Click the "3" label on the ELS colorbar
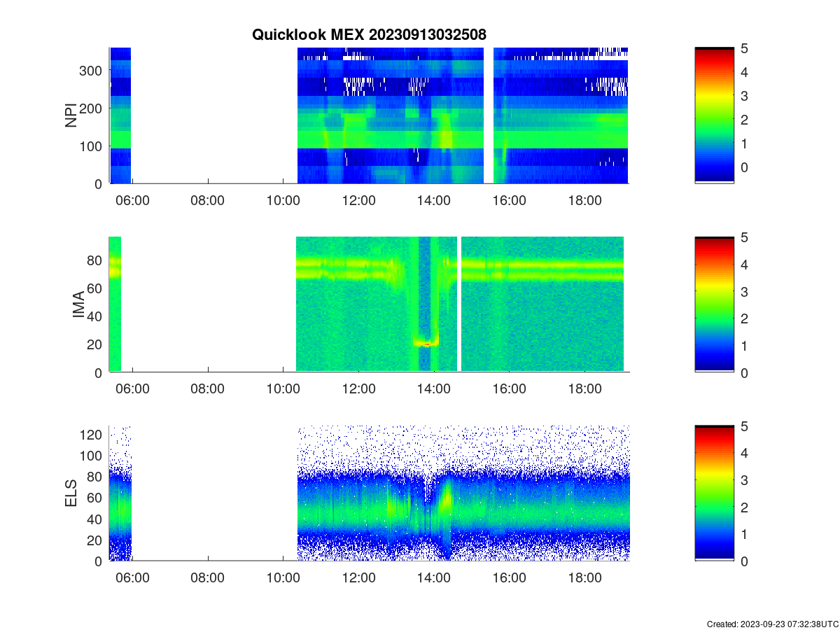The height and width of the screenshot is (630, 840). coord(745,480)
